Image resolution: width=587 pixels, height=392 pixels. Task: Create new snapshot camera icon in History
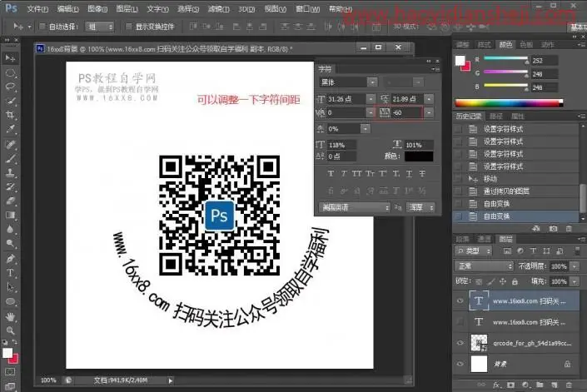(554, 229)
